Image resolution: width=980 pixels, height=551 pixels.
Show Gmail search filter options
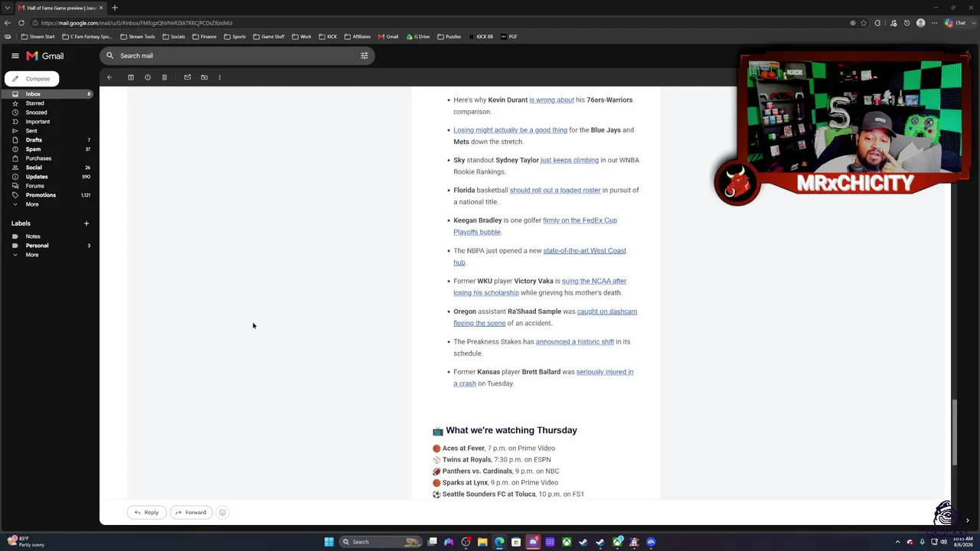(364, 56)
